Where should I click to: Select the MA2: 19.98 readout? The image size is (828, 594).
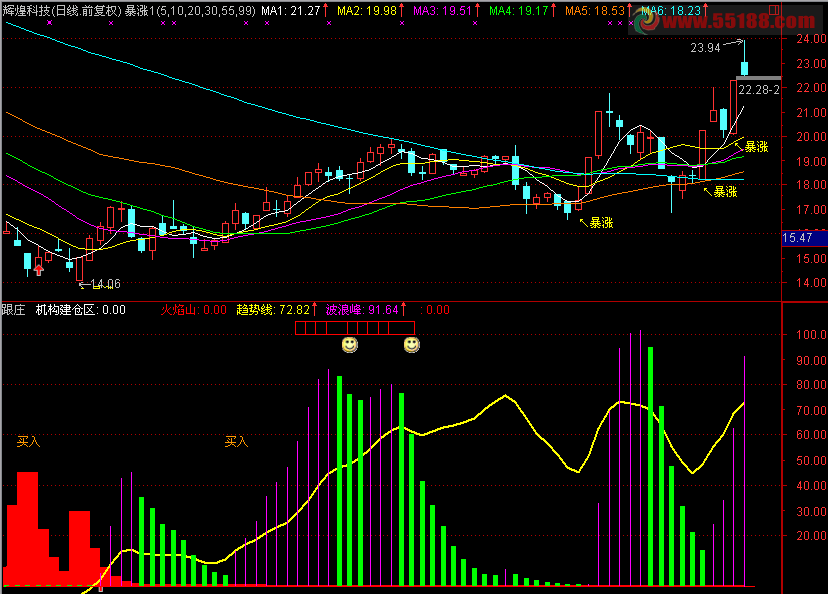pos(367,11)
